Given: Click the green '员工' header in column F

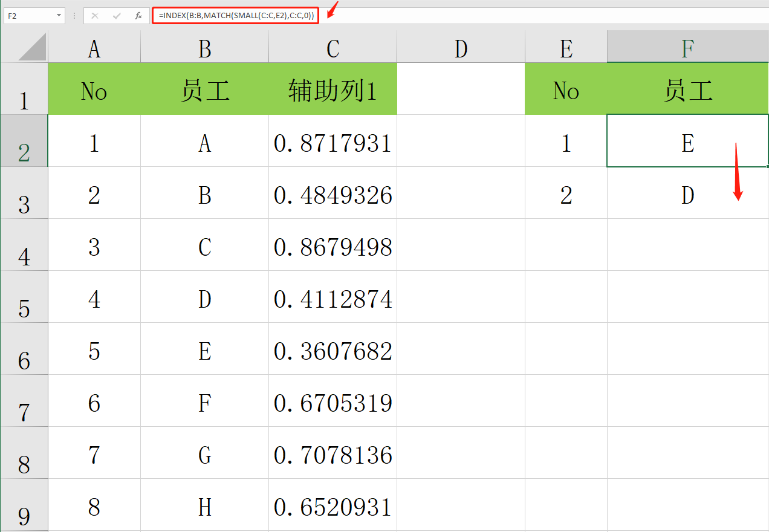Looking at the screenshot, I should coord(688,89).
